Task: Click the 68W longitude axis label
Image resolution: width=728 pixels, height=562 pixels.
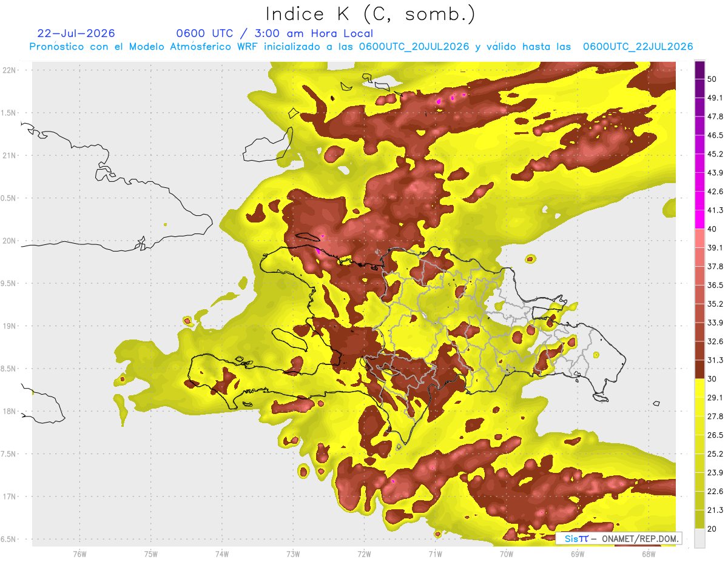Action: (648, 554)
